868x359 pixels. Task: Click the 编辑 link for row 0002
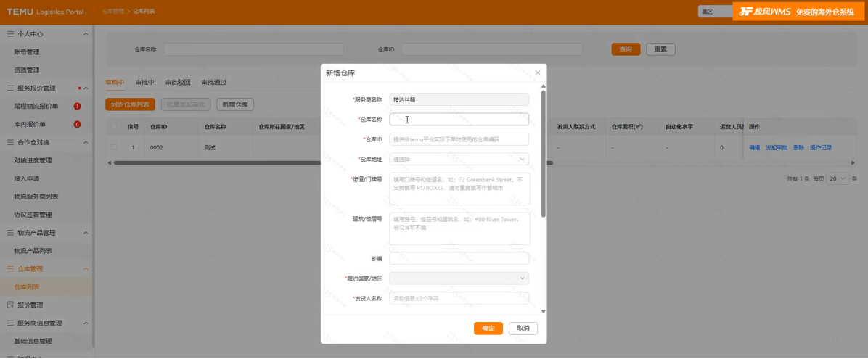point(755,148)
